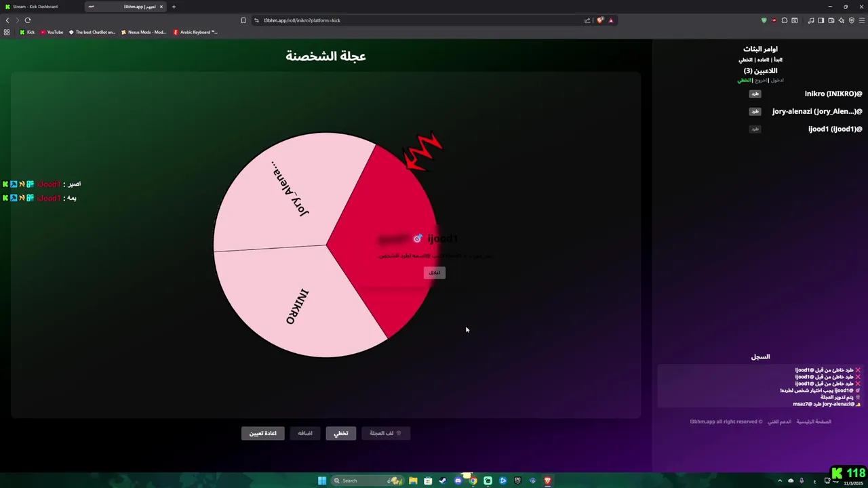Open the share page icon in the address bar

pyautogui.click(x=587, y=20)
